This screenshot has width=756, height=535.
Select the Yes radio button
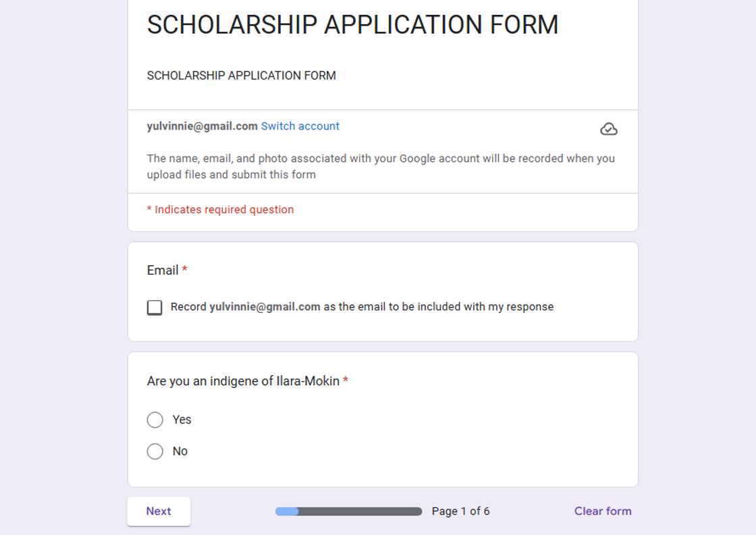point(155,420)
